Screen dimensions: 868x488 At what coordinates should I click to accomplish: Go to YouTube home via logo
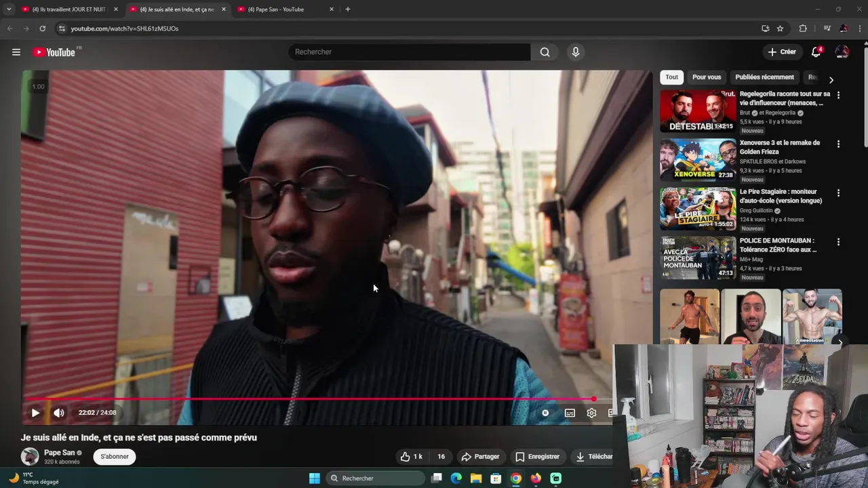pos(54,52)
